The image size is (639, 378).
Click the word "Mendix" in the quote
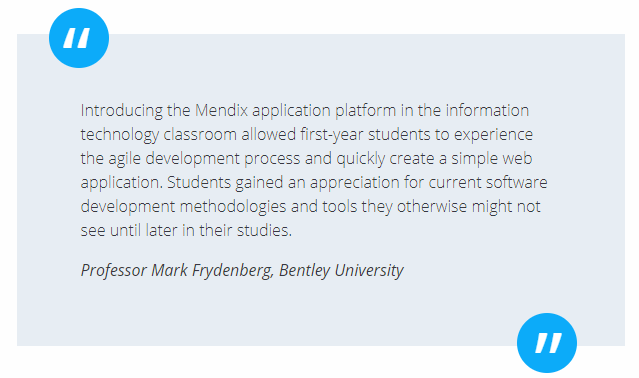221,110
